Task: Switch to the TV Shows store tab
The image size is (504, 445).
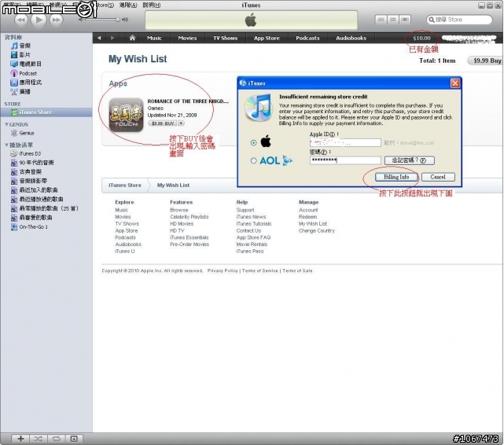Action: 226,38
